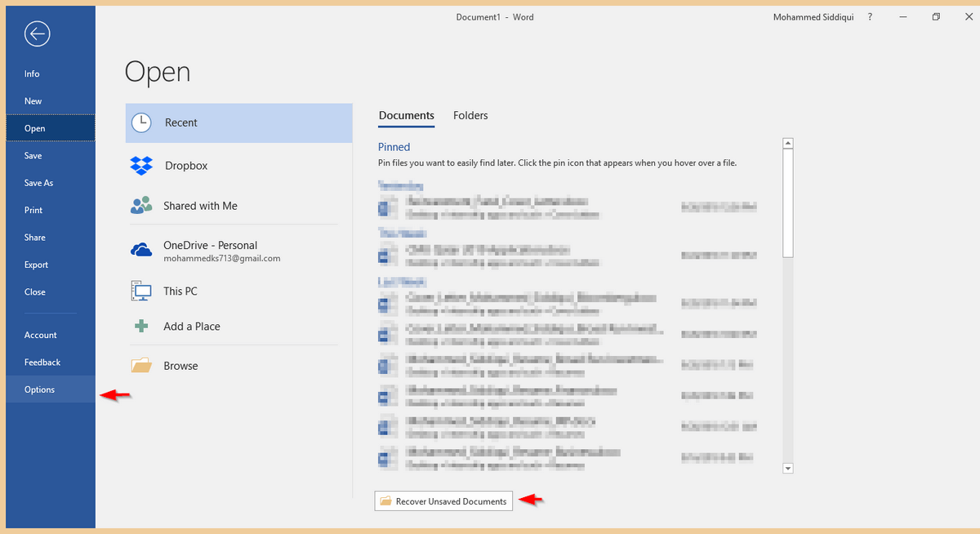Click scroll up arrow of document list
Image resolution: width=980 pixels, height=534 pixels.
(x=788, y=144)
